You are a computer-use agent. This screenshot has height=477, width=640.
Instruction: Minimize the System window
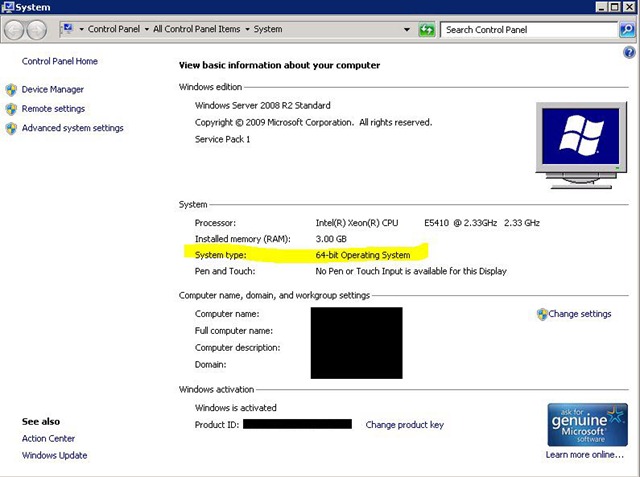pyautogui.click(x=602, y=7)
